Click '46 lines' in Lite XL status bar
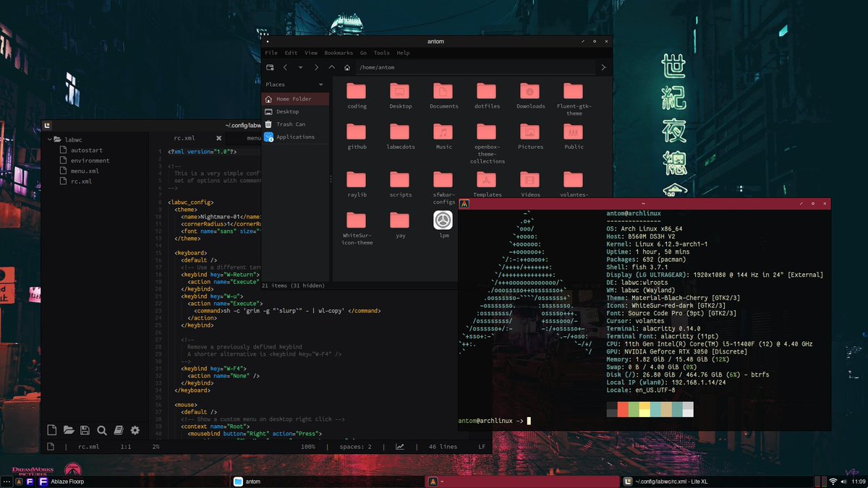The image size is (868, 488). [443, 447]
